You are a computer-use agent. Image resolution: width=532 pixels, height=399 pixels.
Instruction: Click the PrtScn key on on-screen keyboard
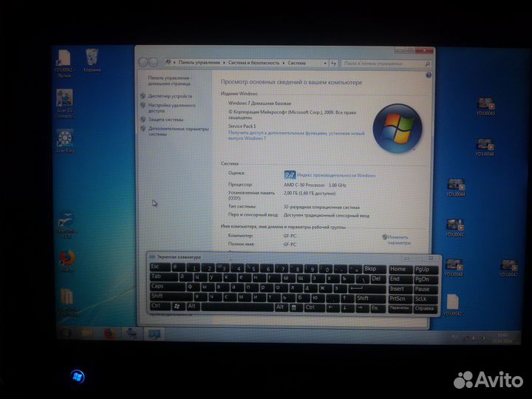[400, 299]
